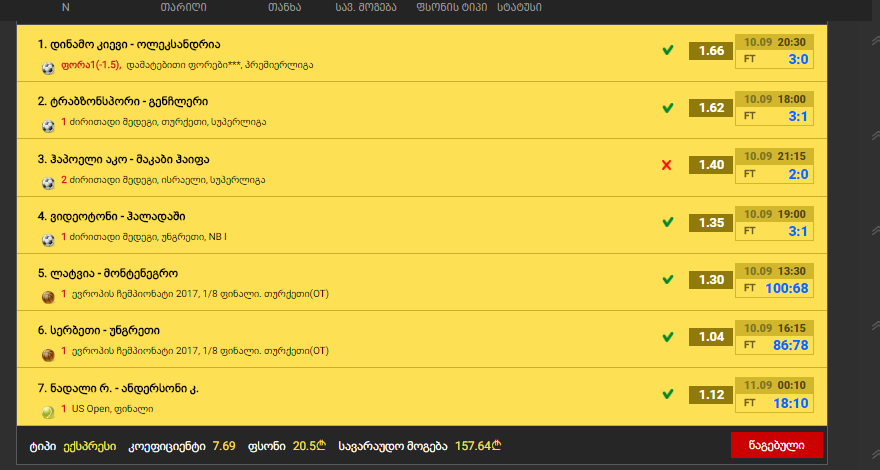Click the 19:00 kickoff time
The height and width of the screenshot is (470, 880).
point(791,214)
